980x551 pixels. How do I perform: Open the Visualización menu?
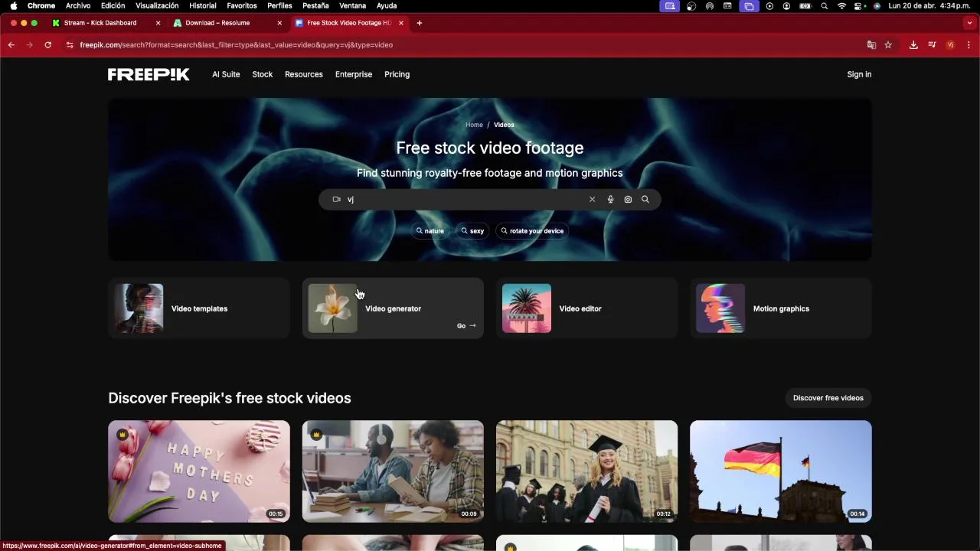[x=157, y=5]
